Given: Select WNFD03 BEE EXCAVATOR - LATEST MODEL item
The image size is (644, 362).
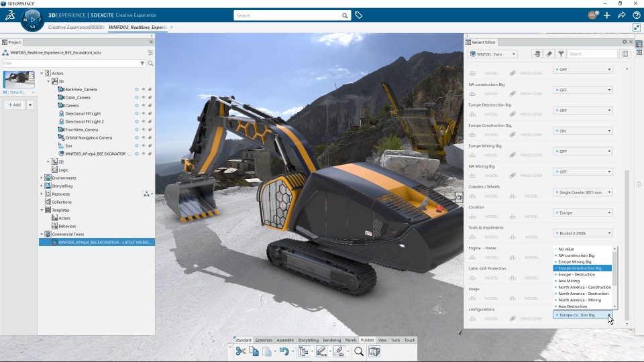Looking at the screenshot, I should [x=97, y=242].
